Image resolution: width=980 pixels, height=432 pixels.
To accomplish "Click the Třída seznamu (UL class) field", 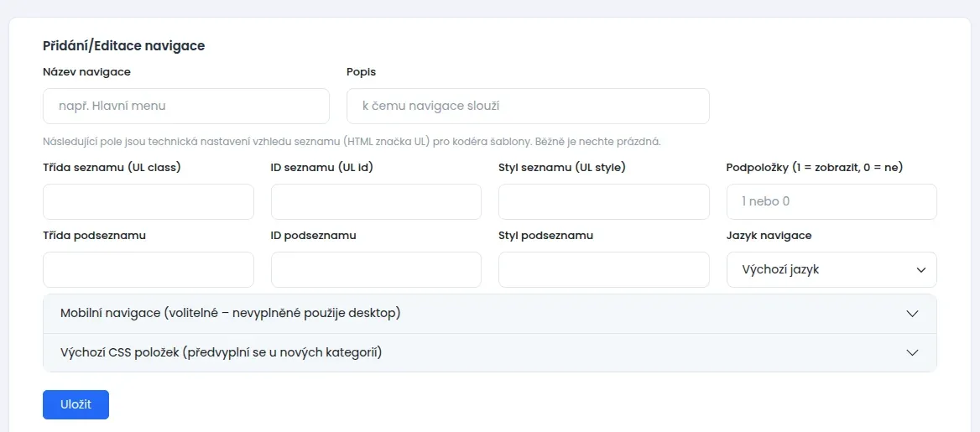I will click(x=149, y=202).
